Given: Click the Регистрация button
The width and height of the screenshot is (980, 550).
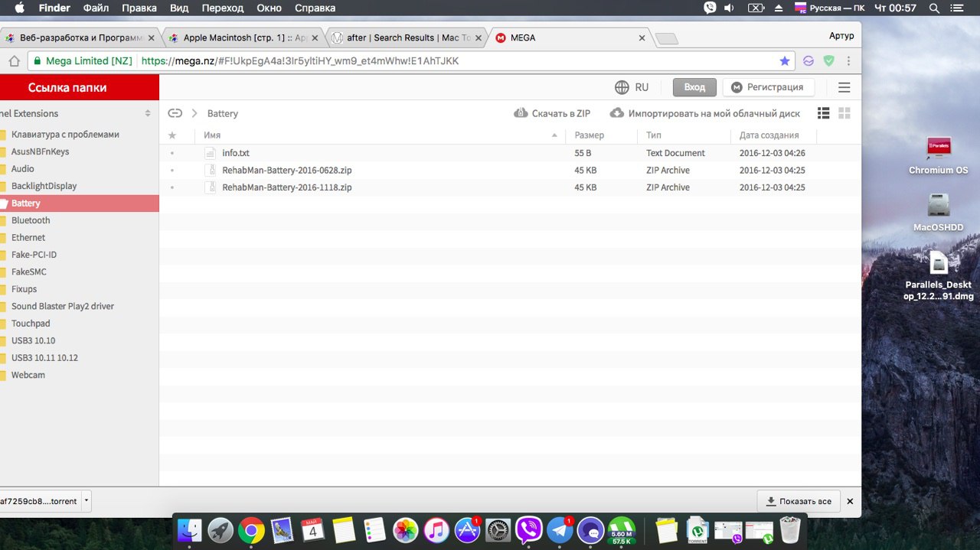Looking at the screenshot, I should pyautogui.click(x=768, y=87).
